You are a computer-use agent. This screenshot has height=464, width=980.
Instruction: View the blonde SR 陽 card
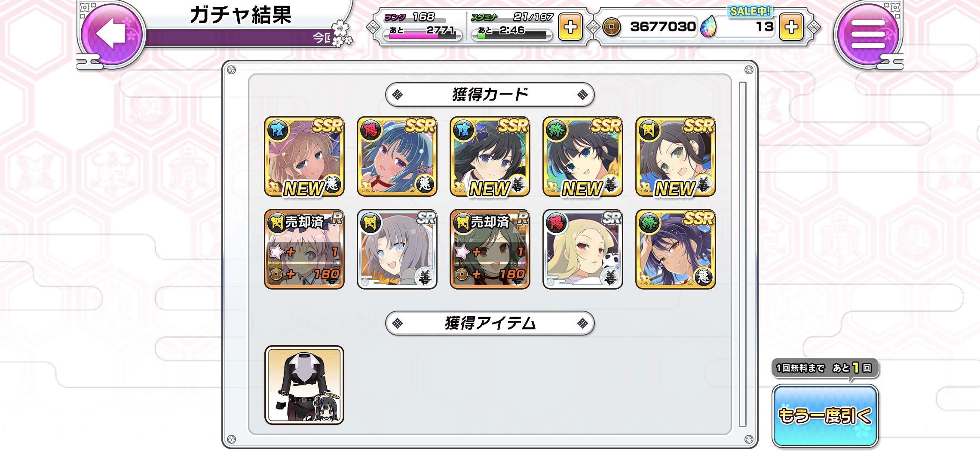(583, 250)
